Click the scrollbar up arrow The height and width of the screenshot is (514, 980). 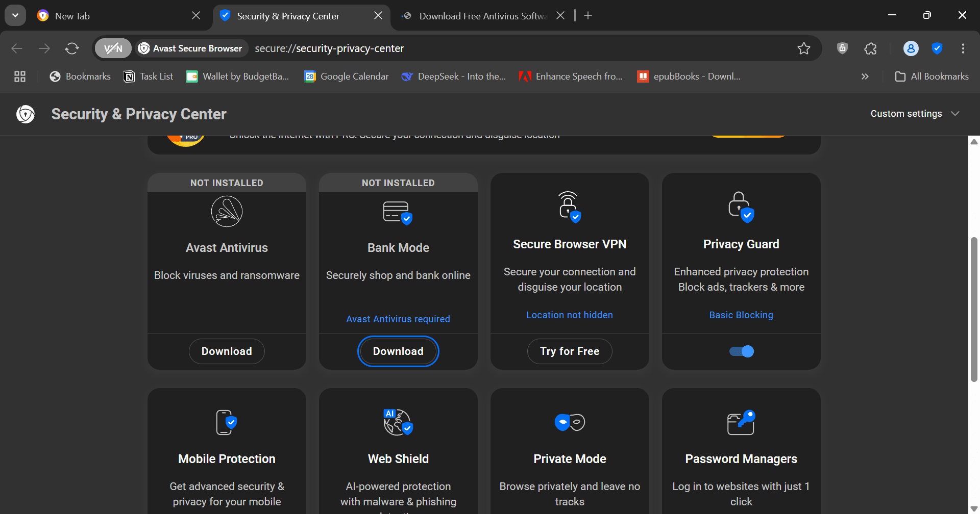[x=974, y=142]
